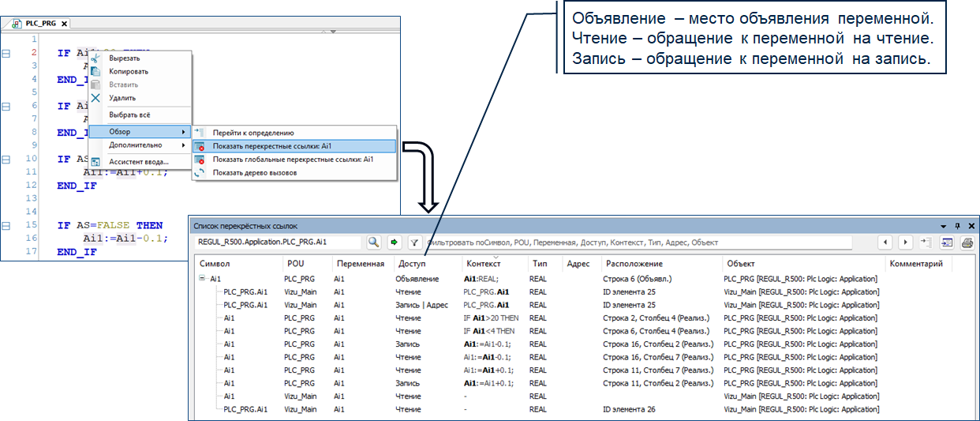Click the green arrow icon beside search
This screenshot has width=980, height=421.
[x=395, y=242]
